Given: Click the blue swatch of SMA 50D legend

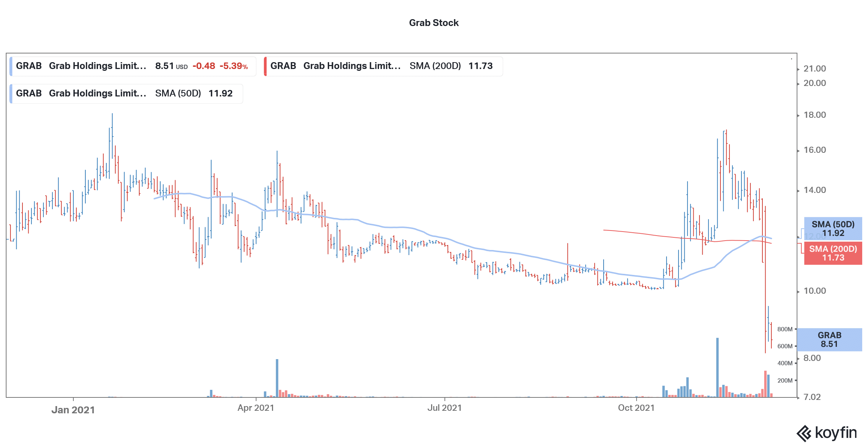Looking at the screenshot, I should point(11,94).
